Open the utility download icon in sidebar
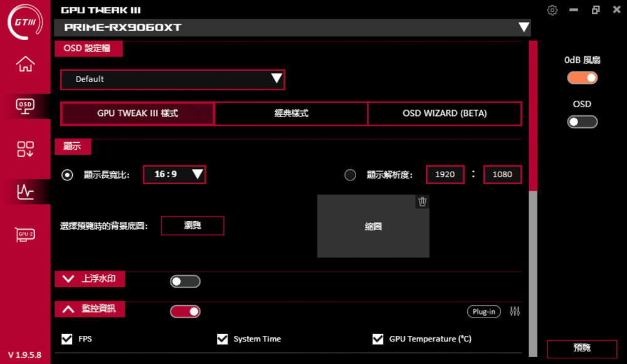The height and width of the screenshot is (364, 627). [x=25, y=149]
